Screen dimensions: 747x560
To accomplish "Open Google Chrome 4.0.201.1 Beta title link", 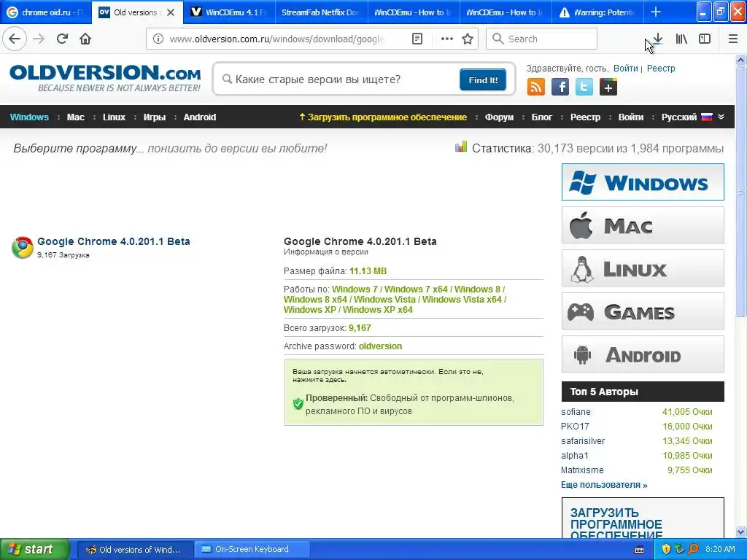I will pyautogui.click(x=113, y=241).
